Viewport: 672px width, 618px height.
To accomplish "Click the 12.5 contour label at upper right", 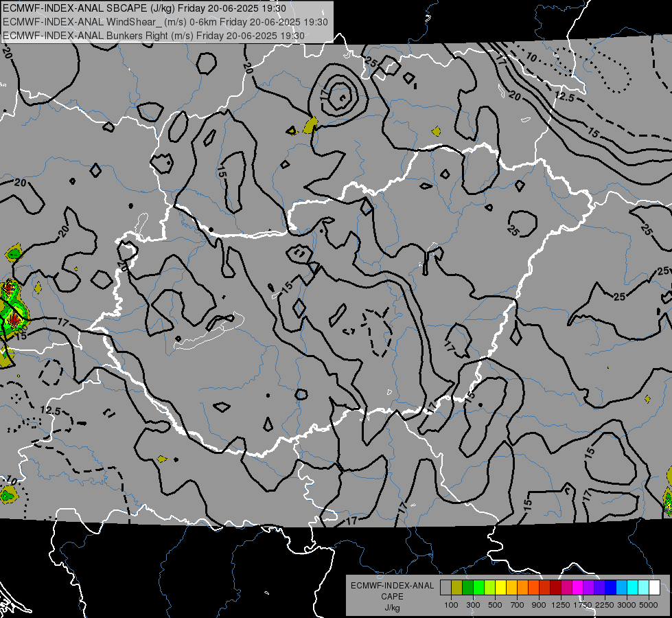I will [564, 97].
